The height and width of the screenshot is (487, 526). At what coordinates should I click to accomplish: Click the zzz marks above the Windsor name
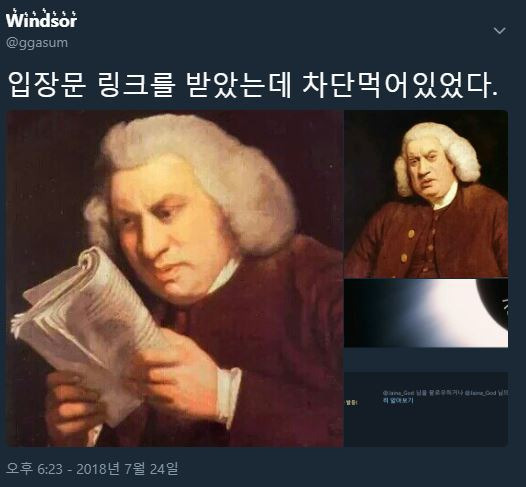(x=42, y=13)
